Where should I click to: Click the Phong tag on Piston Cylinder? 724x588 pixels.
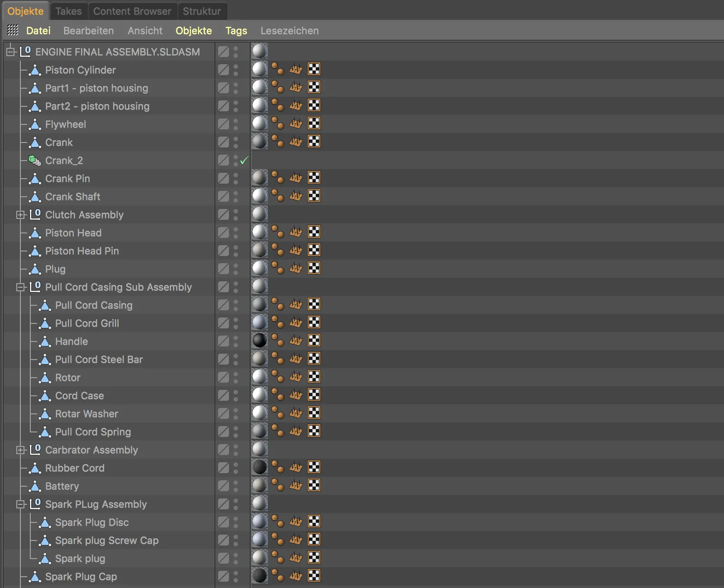tap(279, 69)
